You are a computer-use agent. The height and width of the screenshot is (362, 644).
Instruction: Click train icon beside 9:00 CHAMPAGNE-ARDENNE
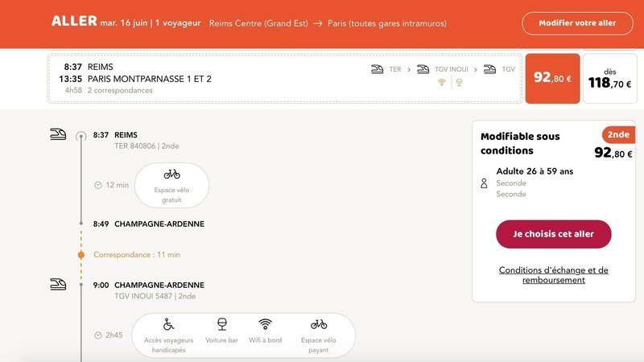point(58,284)
